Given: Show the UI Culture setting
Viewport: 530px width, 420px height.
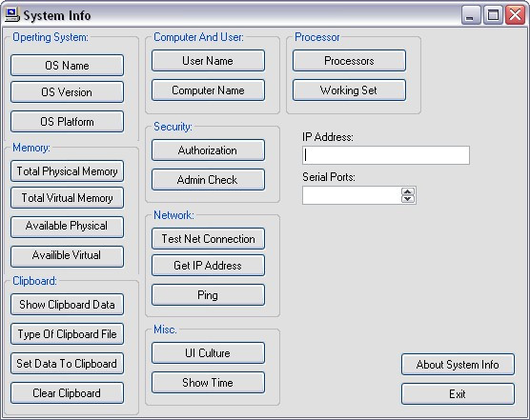Looking at the screenshot, I should (x=208, y=353).
